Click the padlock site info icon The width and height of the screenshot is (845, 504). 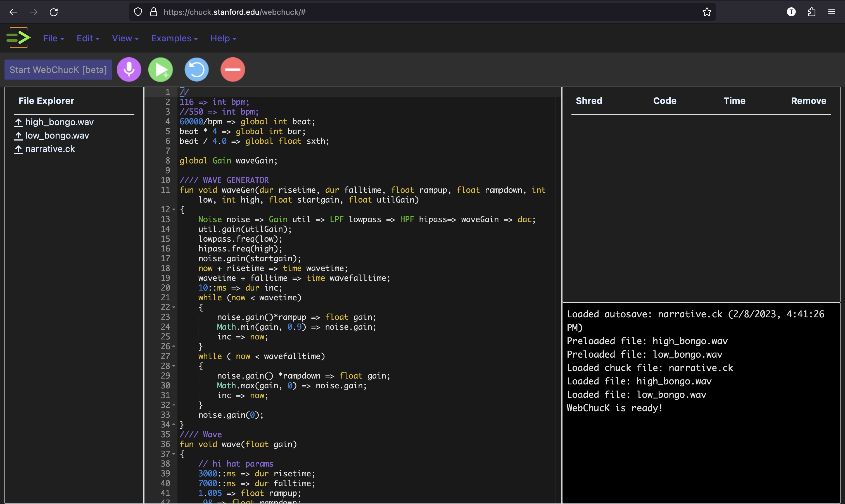pos(153,12)
